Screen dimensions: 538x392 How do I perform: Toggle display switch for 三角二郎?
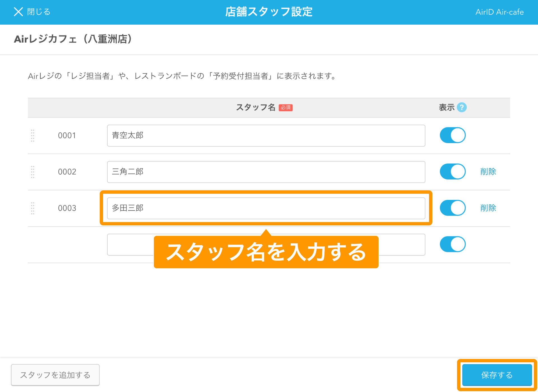pyautogui.click(x=452, y=172)
